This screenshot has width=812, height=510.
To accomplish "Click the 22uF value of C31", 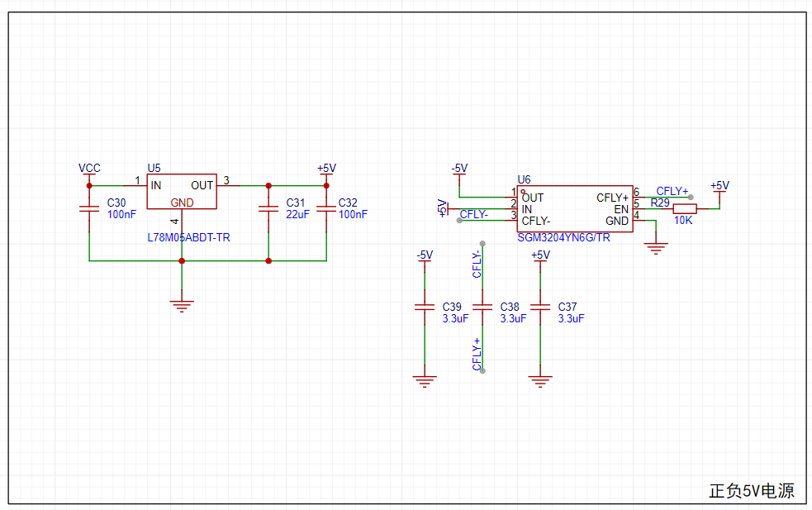I will [x=297, y=214].
